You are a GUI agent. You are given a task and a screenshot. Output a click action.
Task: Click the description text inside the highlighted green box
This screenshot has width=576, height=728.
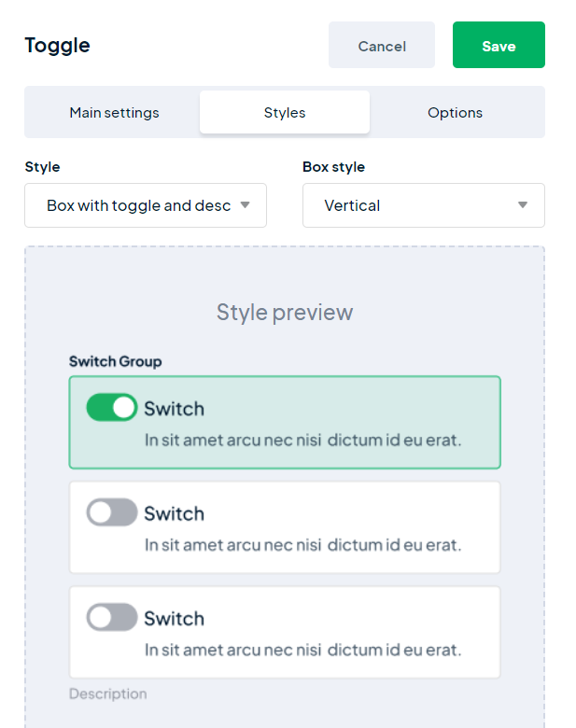pos(302,440)
